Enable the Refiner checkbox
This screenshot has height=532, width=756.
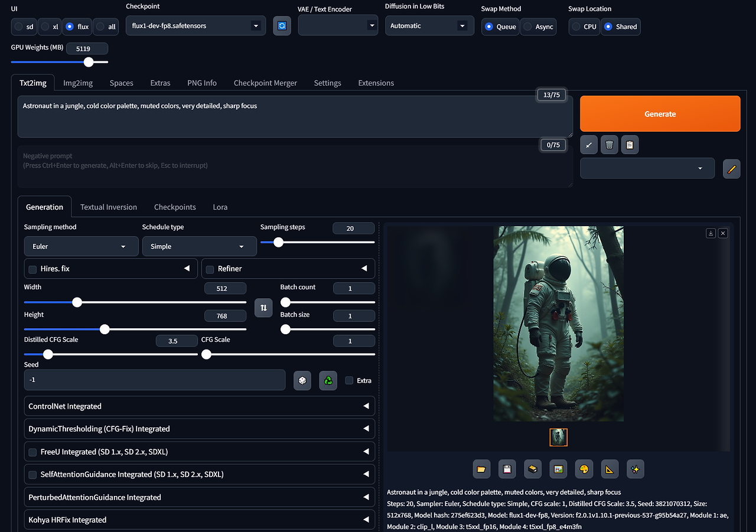[x=210, y=269]
